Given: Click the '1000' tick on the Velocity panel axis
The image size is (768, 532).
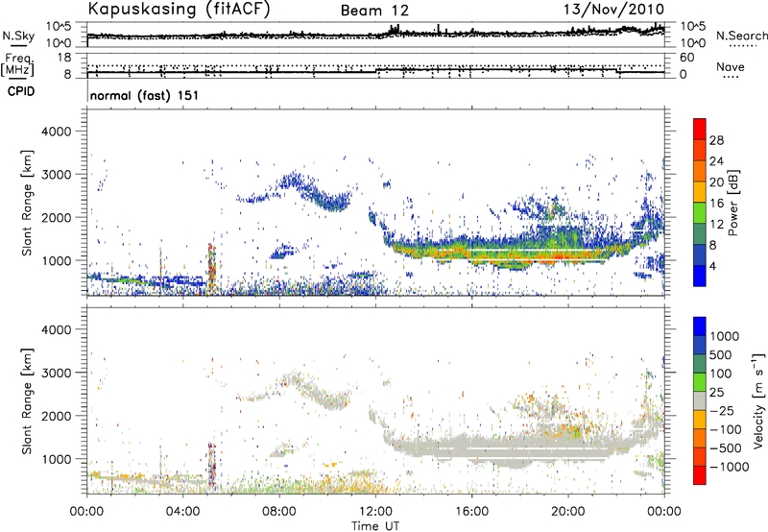Looking at the screenshot, I should [x=56, y=459].
